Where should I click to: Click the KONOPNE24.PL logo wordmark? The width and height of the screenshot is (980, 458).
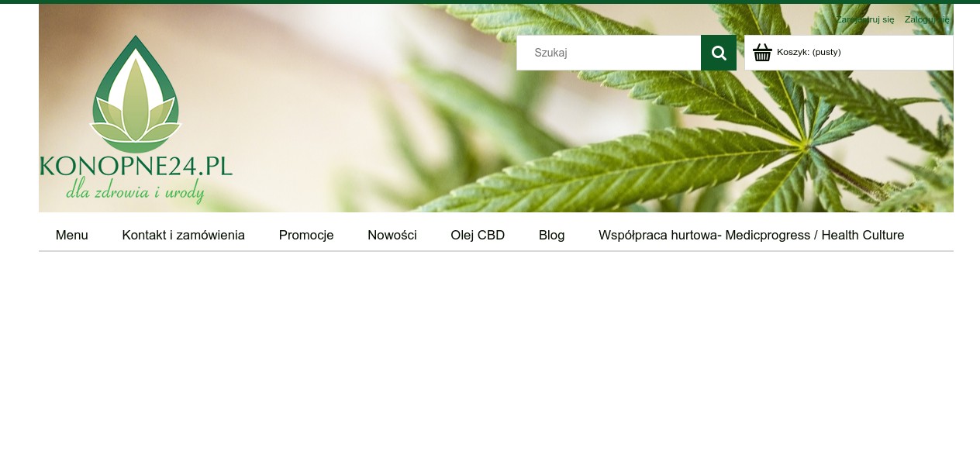pyautogui.click(x=136, y=166)
